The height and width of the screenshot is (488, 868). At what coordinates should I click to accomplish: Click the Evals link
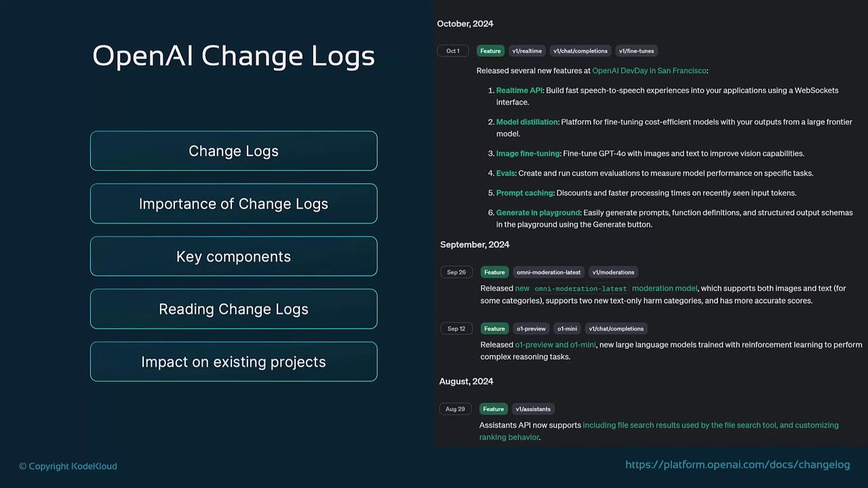506,173
